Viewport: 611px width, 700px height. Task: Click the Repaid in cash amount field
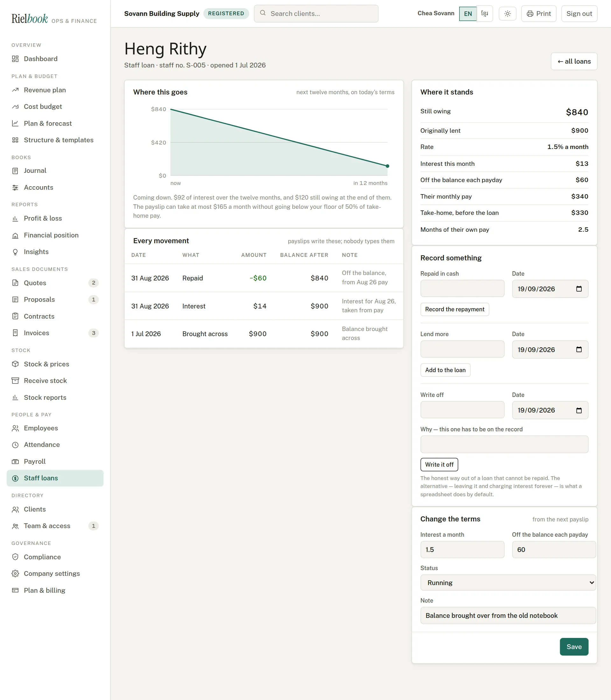click(462, 289)
